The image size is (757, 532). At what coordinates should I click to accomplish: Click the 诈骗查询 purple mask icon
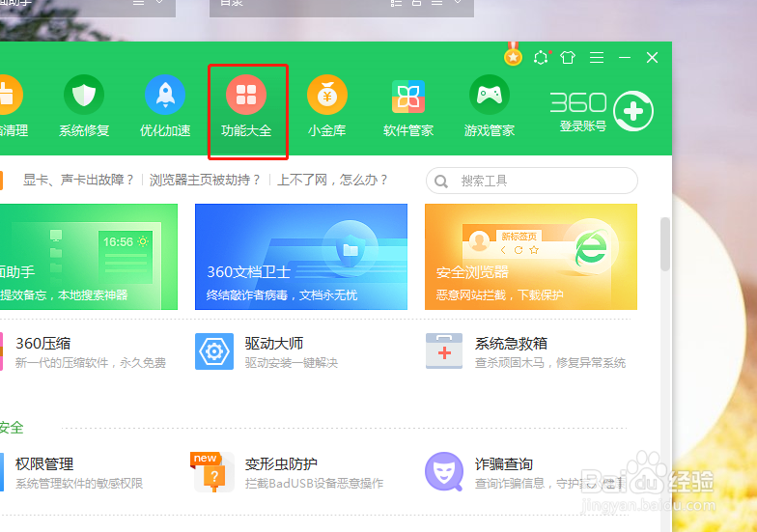(444, 471)
